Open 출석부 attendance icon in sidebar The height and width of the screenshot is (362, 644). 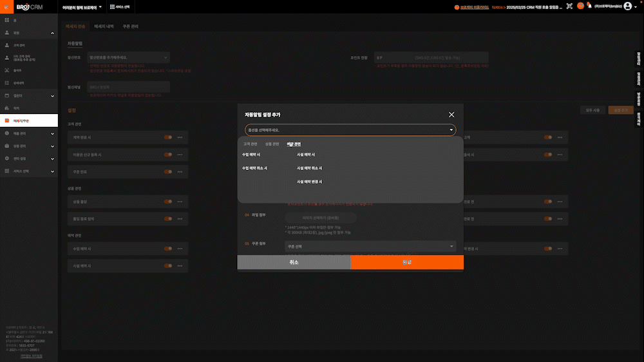(6, 70)
